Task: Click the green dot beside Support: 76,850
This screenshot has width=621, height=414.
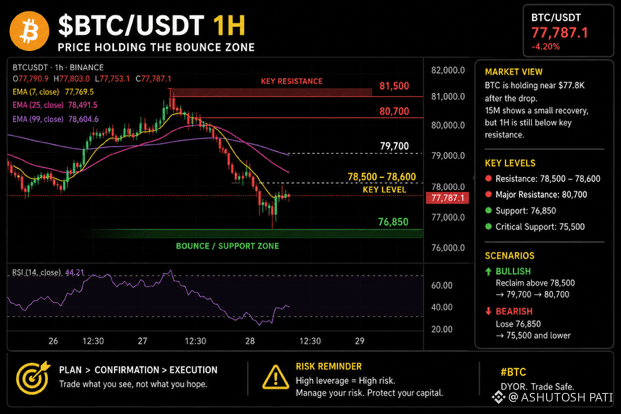Action: pyautogui.click(x=488, y=210)
